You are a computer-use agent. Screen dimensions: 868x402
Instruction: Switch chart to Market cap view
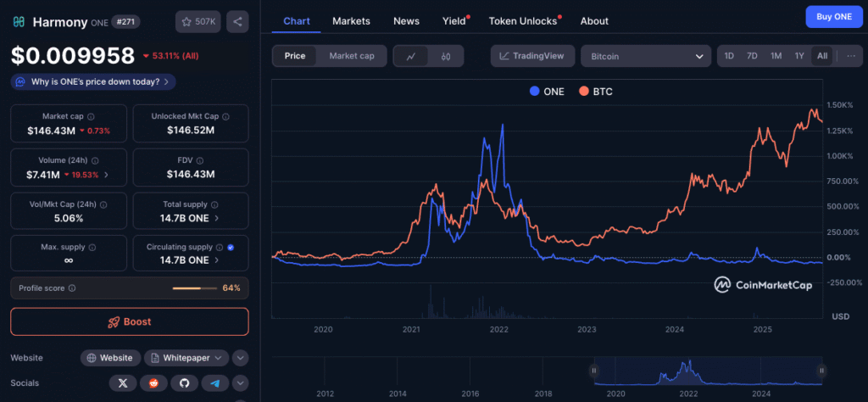(x=352, y=56)
